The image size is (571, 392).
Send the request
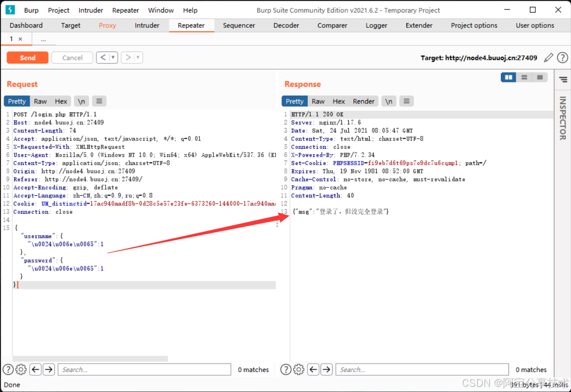[x=27, y=58]
